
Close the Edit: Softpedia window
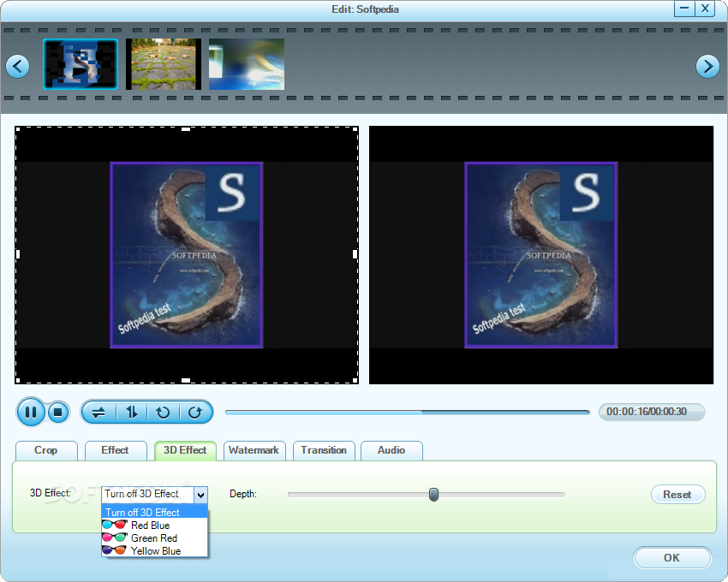tap(705, 9)
